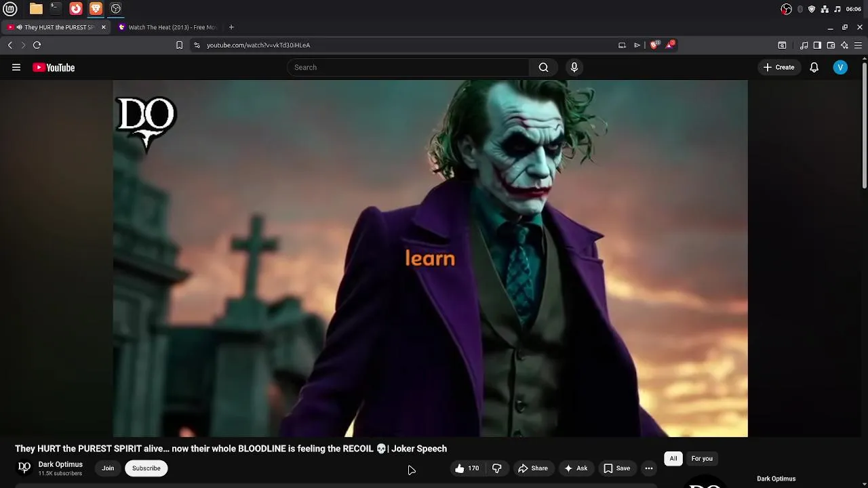Screen dimensions: 868x488
Task: Open the Brave Wallet icon
Action: tap(831, 45)
